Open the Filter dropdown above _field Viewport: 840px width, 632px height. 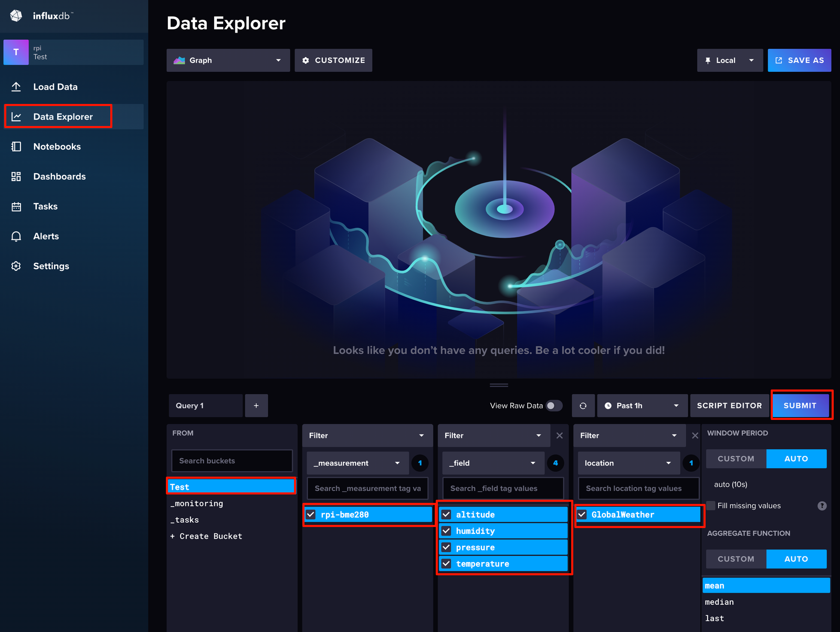pyautogui.click(x=493, y=436)
